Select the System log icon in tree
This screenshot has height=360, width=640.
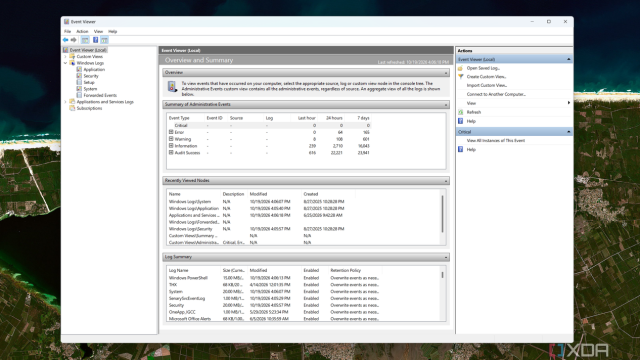[x=79, y=89]
